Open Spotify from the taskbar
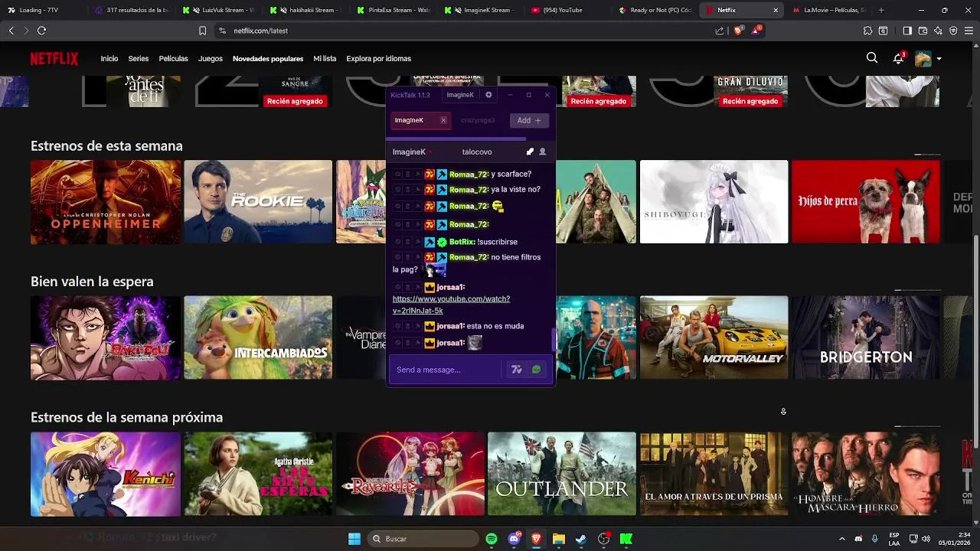 pyautogui.click(x=492, y=539)
